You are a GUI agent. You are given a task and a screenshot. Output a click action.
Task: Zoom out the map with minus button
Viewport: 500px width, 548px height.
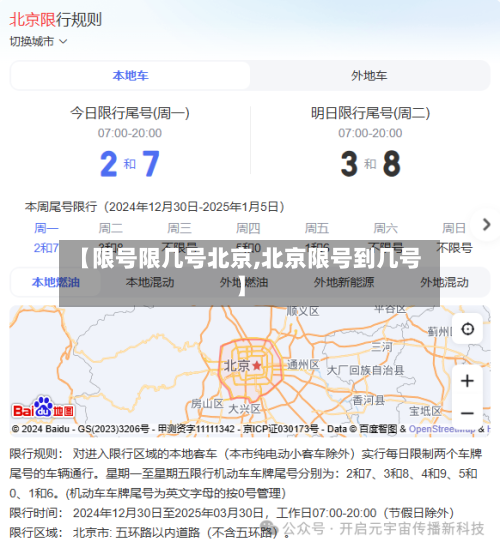(x=467, y=413)
